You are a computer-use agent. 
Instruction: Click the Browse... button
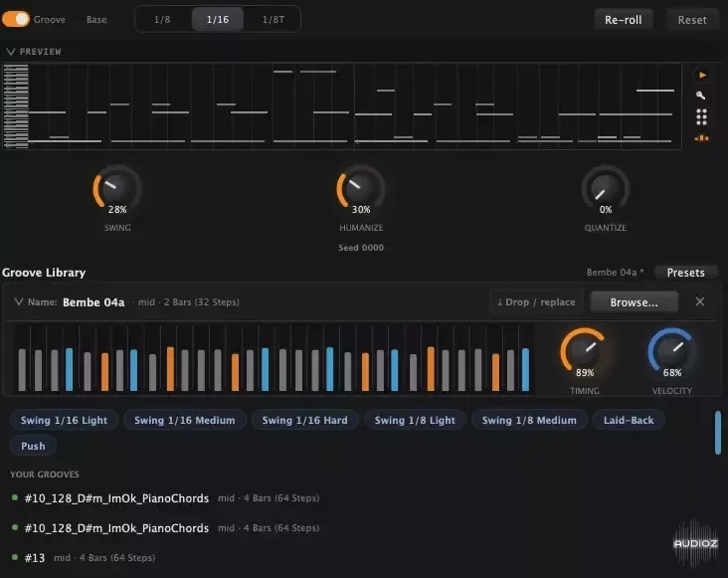tap(634, 302)
